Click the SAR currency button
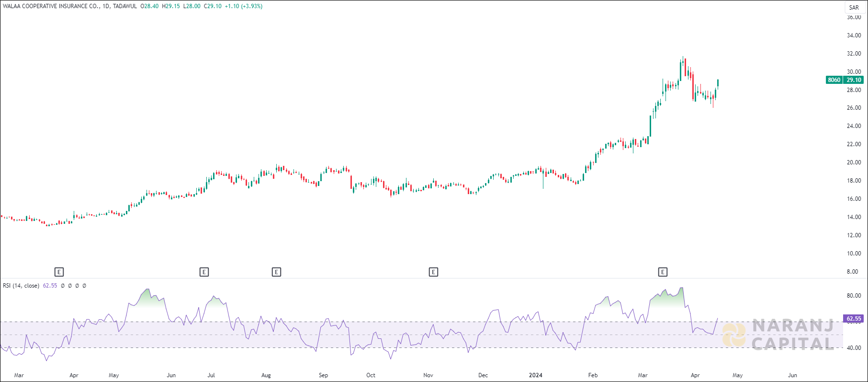Screen dimensions: 868x382 click(854, 7)
